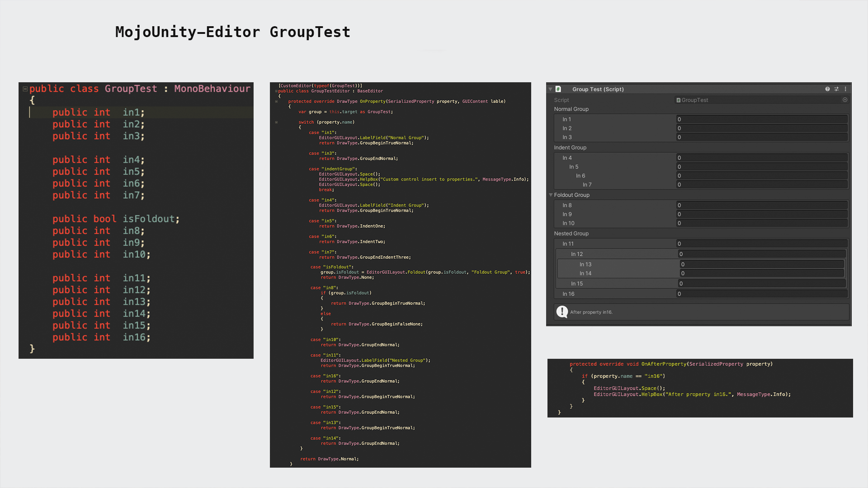Click the Foldout Group label
The height and width of the screenshot is (488, 868).
click(572, 195)
